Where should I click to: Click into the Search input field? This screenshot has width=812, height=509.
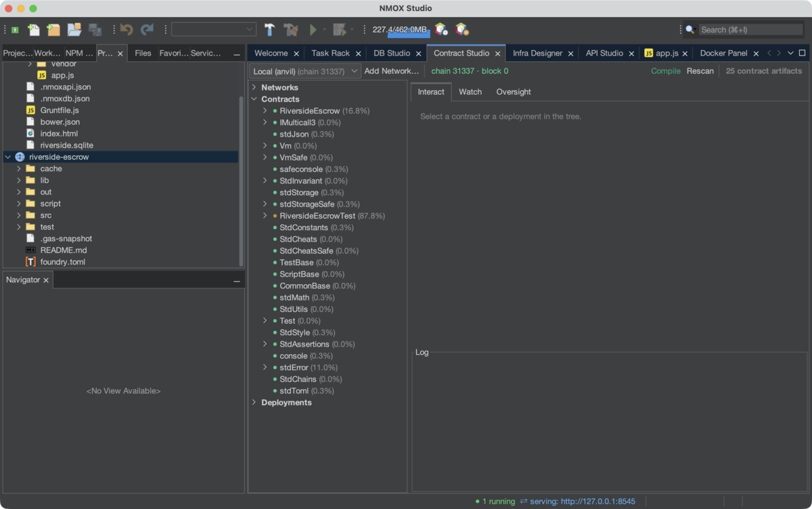tap(750, 30)
